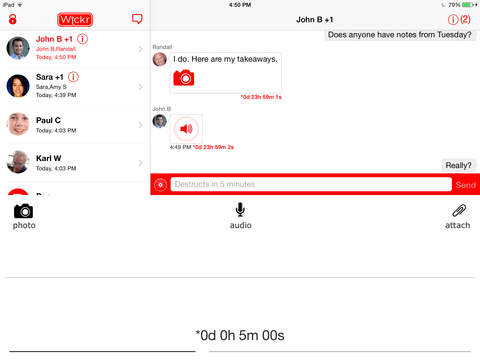Viewport: 480px width, 360px height.
Task: Open Karl W's avatar thumbnail
Action: click(x=18, y=162)
